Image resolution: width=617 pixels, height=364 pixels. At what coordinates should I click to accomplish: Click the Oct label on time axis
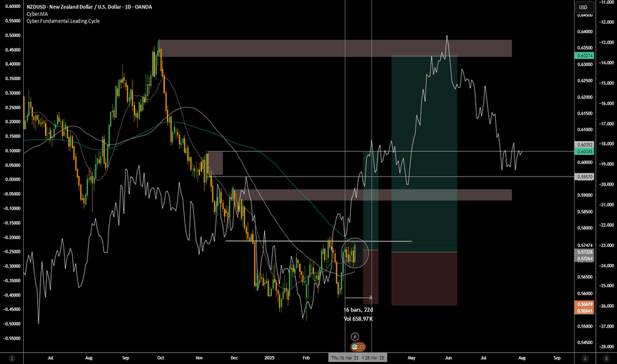(161, 357)
